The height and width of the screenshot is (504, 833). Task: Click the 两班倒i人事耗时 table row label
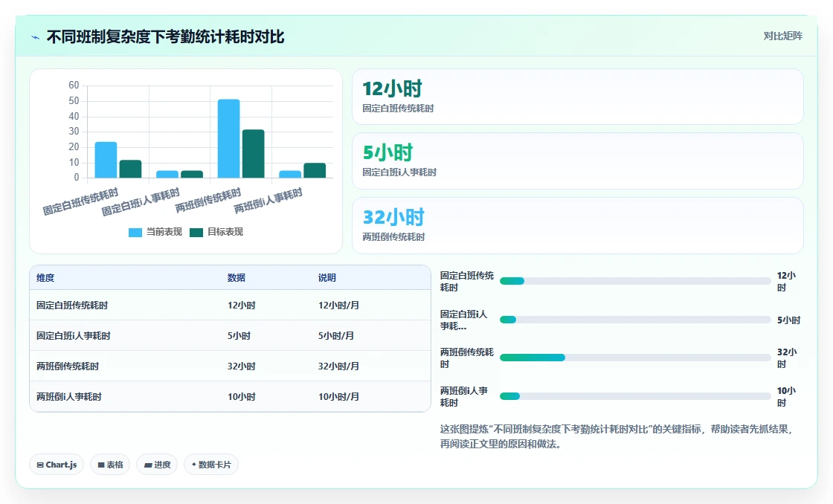[68, 397]
